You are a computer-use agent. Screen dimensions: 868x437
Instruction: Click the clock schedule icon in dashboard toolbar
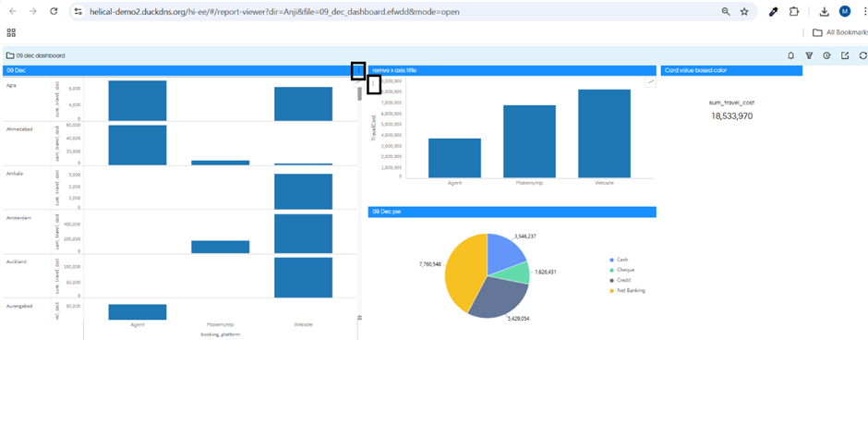point(826,55)
